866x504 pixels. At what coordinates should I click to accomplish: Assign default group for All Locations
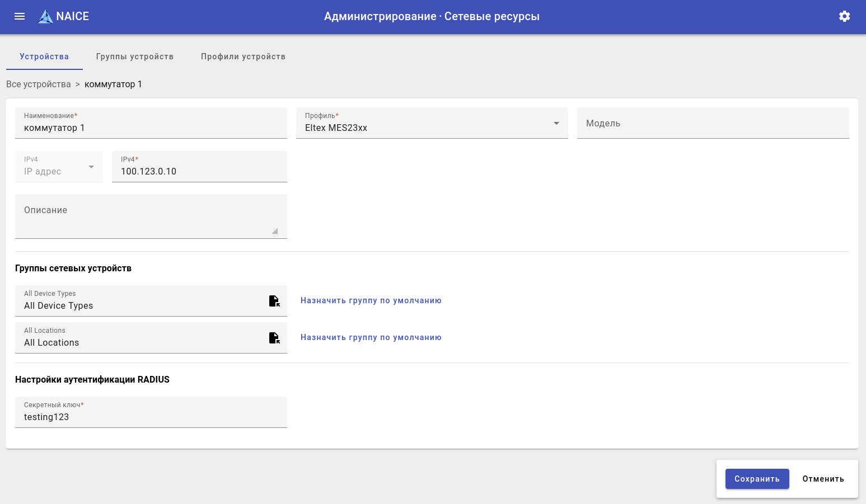[x=371, y=337]
